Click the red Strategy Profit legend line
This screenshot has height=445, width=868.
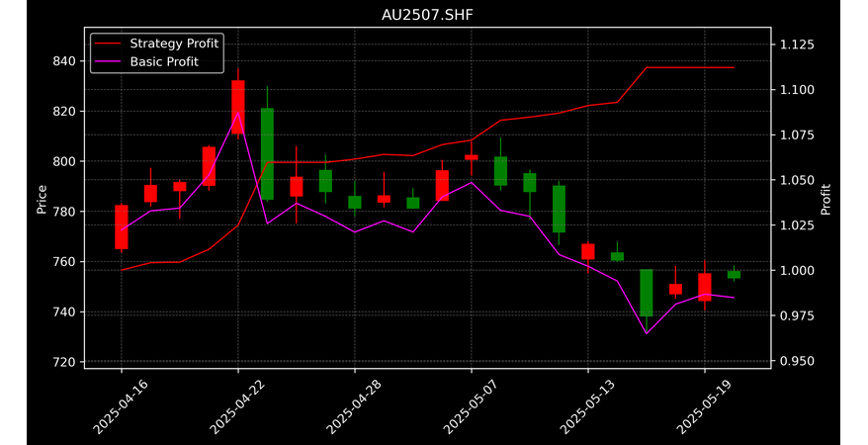107,44
